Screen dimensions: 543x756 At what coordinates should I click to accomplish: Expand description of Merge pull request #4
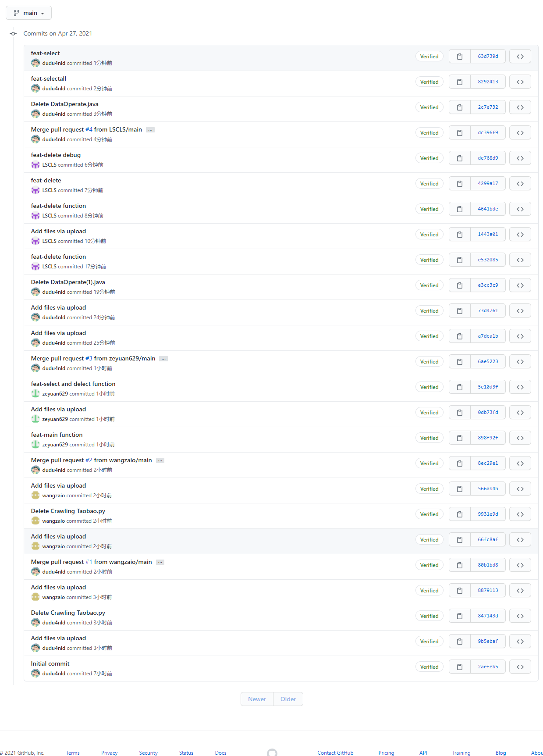pyautogui.click(x=150, y=130)
